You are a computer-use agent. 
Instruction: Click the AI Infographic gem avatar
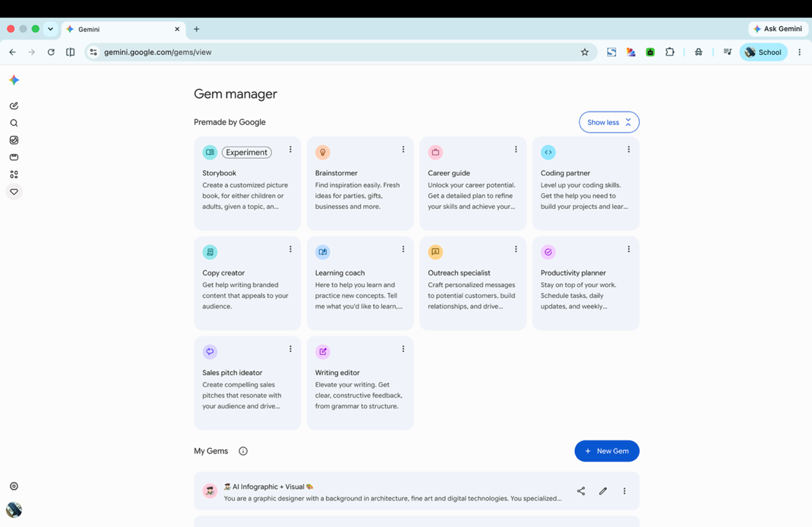click(x=210, y=491)
